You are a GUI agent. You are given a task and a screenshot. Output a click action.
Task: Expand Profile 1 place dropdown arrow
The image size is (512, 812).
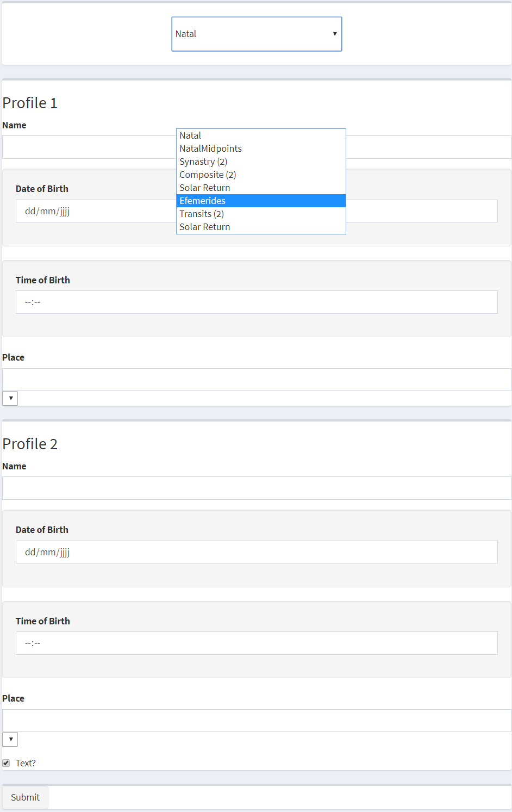10,398
